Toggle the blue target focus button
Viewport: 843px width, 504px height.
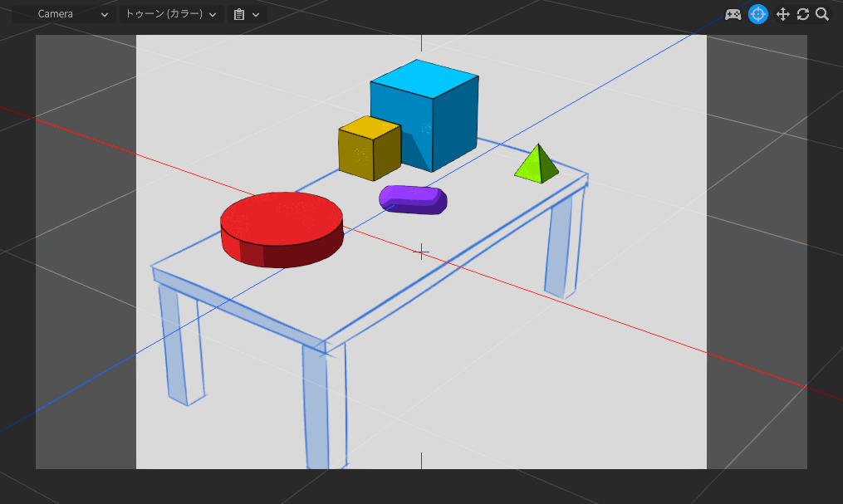click(x=757, y=14)
